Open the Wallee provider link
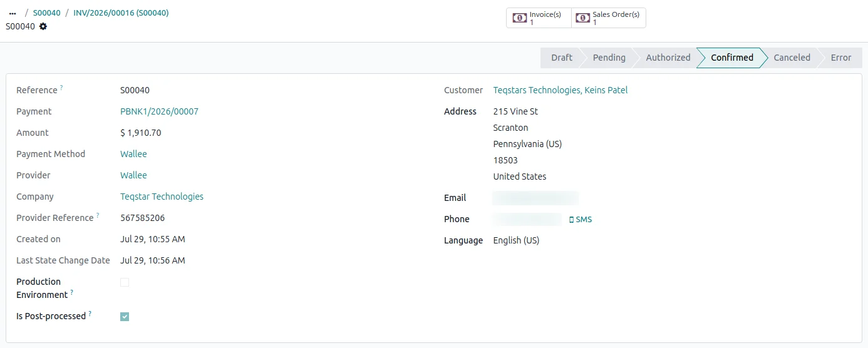The image size is (868, 348). pos(133,175)
